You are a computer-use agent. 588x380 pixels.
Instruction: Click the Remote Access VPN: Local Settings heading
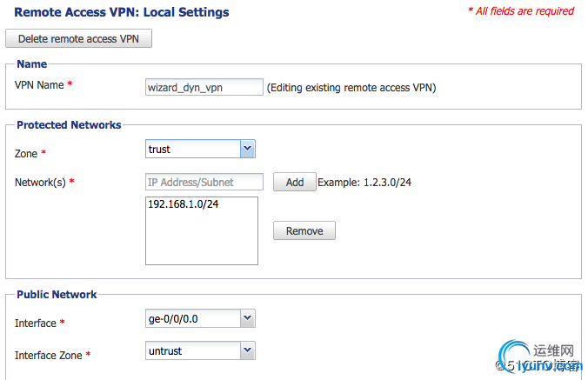(122, 12)
